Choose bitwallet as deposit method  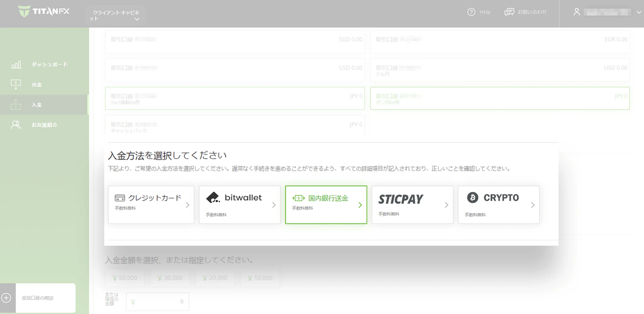[239, 205]
